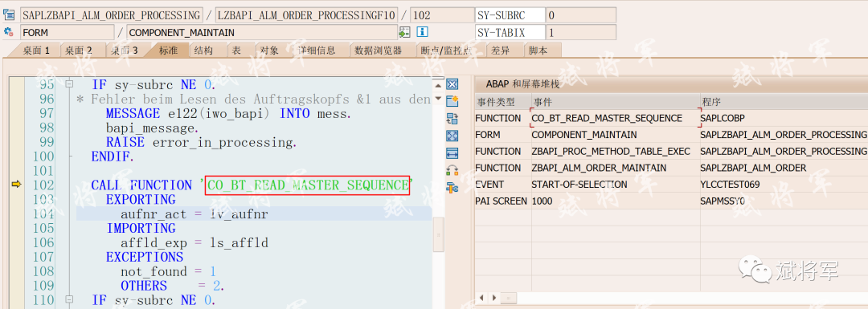Select the 标准 tab
868x309 pixels.
(168, 51)
